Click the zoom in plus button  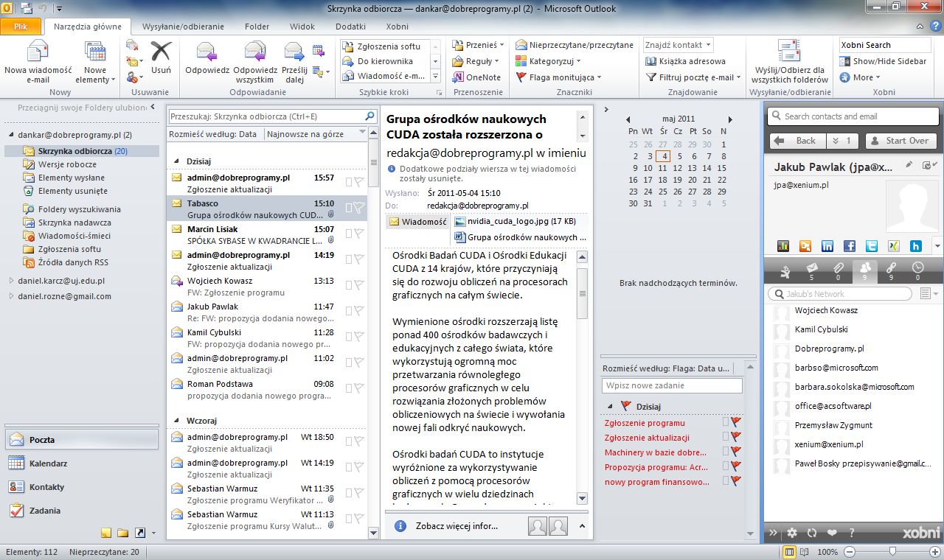point(935,552)
